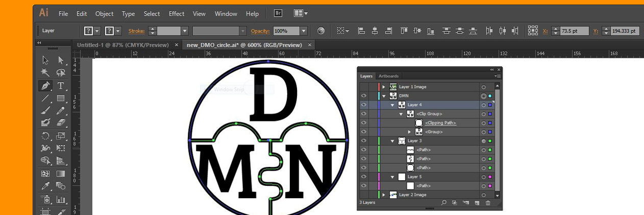Open the Effect menu
This screenshot has width=644, height=215.
tap(177, 14)
